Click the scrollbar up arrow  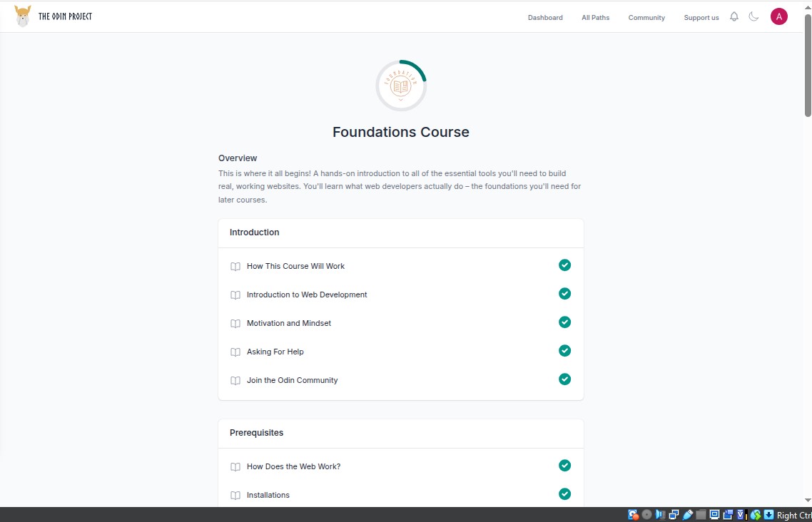[x=807, y=6]
